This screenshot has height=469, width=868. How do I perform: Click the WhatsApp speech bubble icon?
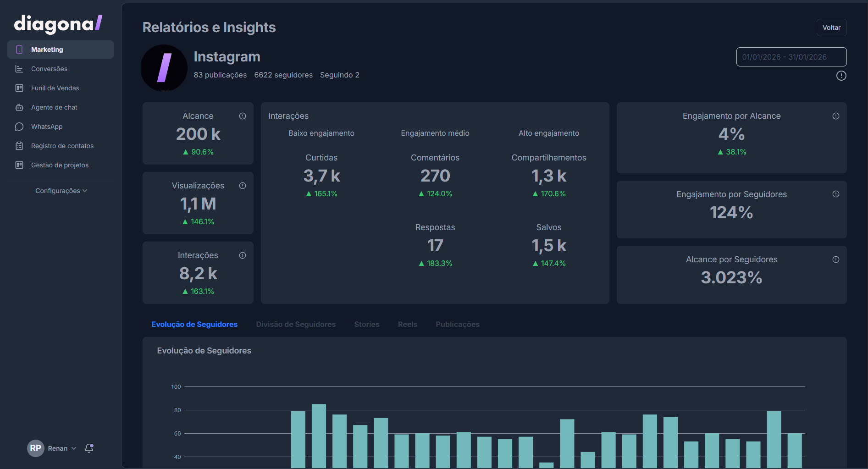coord(19,127)
